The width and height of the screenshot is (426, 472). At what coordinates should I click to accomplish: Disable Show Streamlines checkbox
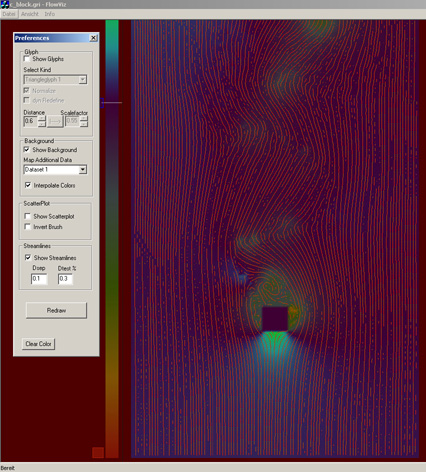28,257
